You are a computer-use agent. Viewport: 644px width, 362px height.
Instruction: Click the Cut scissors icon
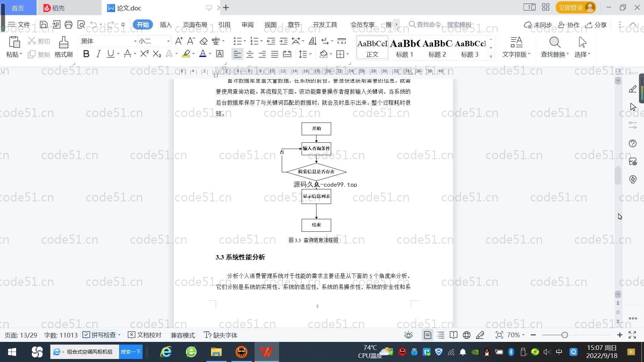(32, 41)
